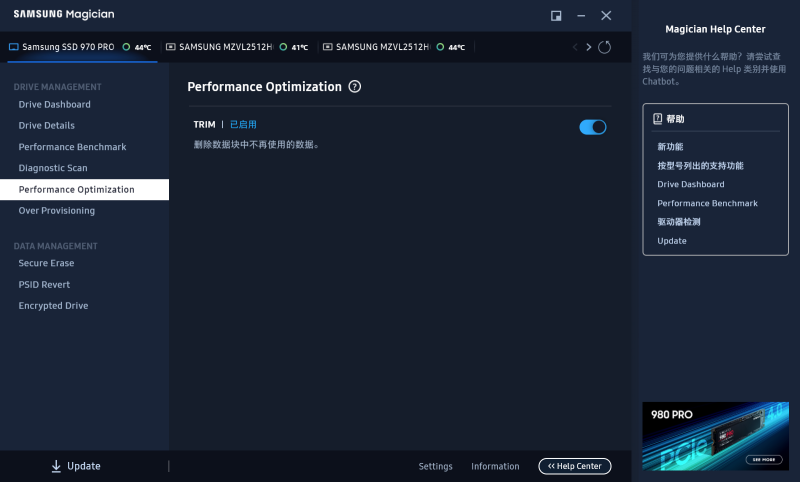800x482 pixels.
Task: Select the SAMSUNG MZVL2512H tab showing 44°C
Action: pyautogui.click(x=395, y=47)
